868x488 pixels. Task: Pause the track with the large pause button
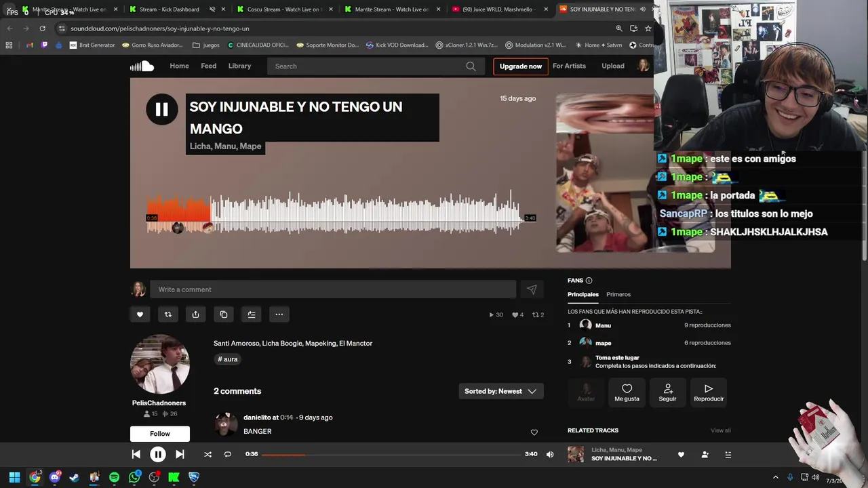tap(161, 109)
